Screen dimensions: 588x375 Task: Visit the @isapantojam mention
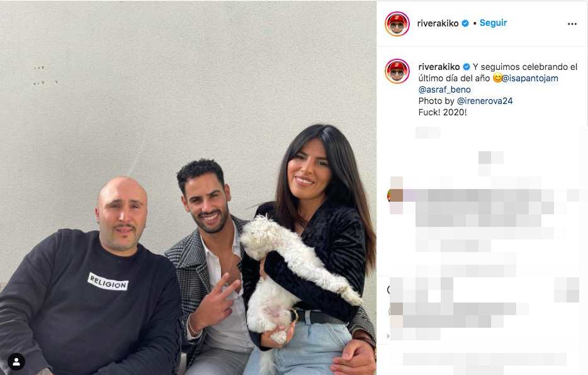pos(530,78)
